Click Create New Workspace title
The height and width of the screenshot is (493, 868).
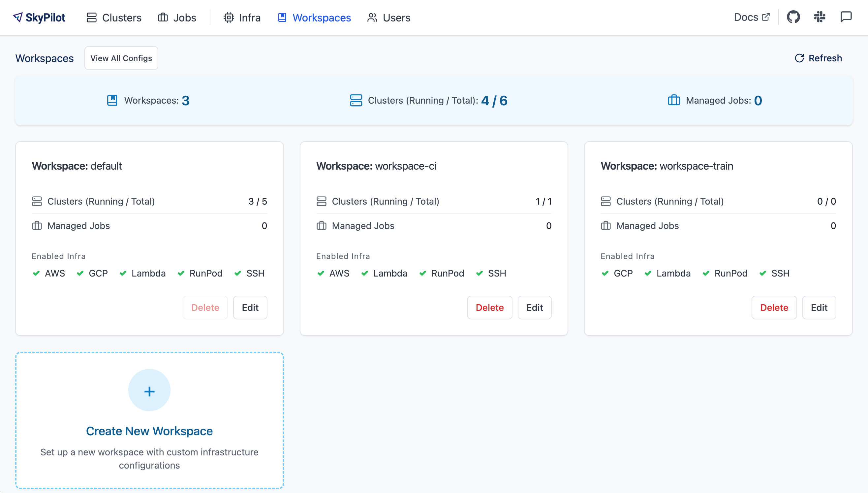point(149,431)
